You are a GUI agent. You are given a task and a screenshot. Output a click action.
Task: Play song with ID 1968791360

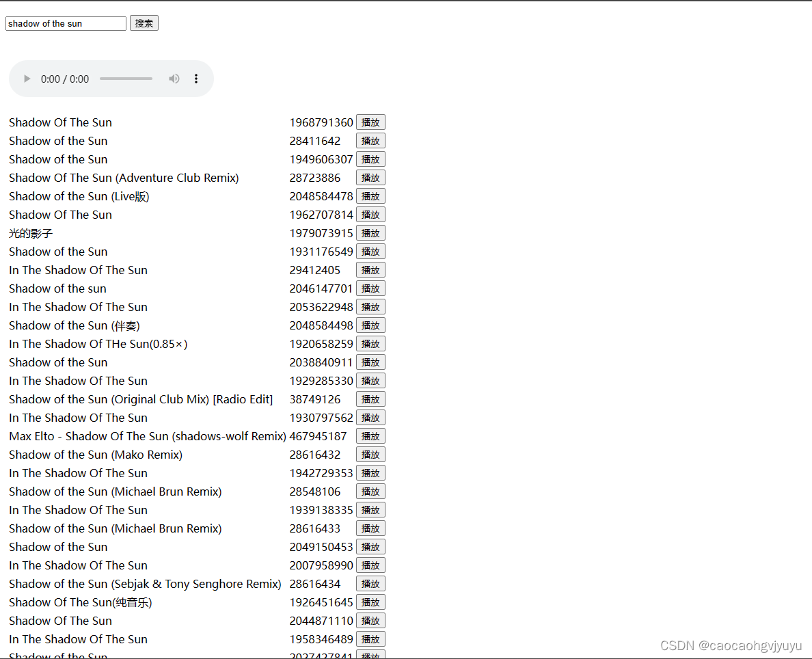click(x=370, y=122)
